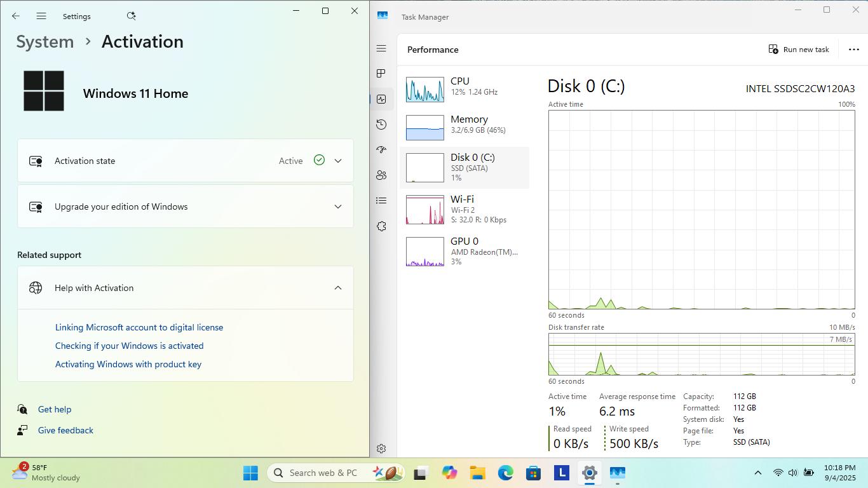Open Task Manager navigation hamburger menu
This screenshot has width=868, height=488.
click(381, 48)
